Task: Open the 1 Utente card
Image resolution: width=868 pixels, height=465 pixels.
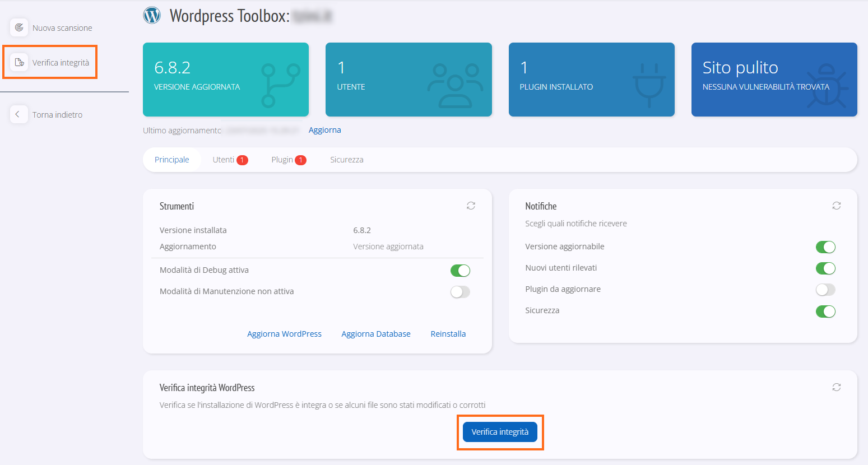Action: pos(409,80)
